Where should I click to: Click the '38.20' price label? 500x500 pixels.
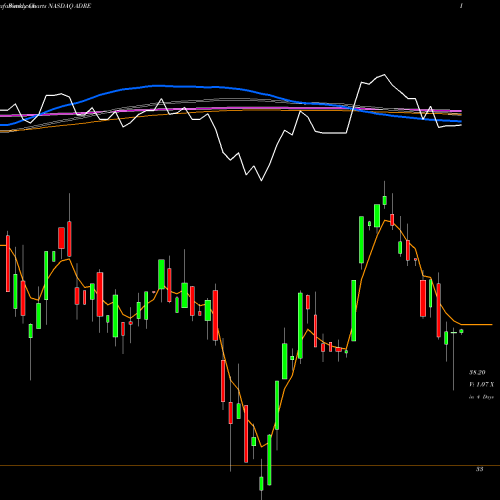(477, 372)
